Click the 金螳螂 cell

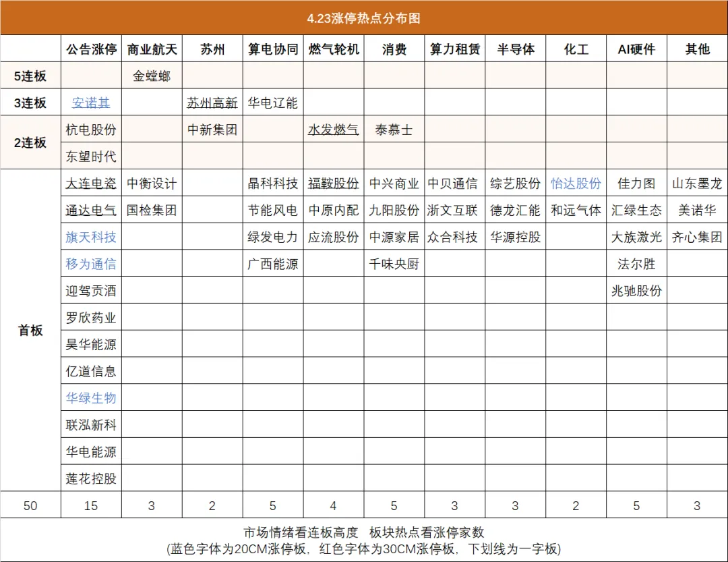point(152,76)
